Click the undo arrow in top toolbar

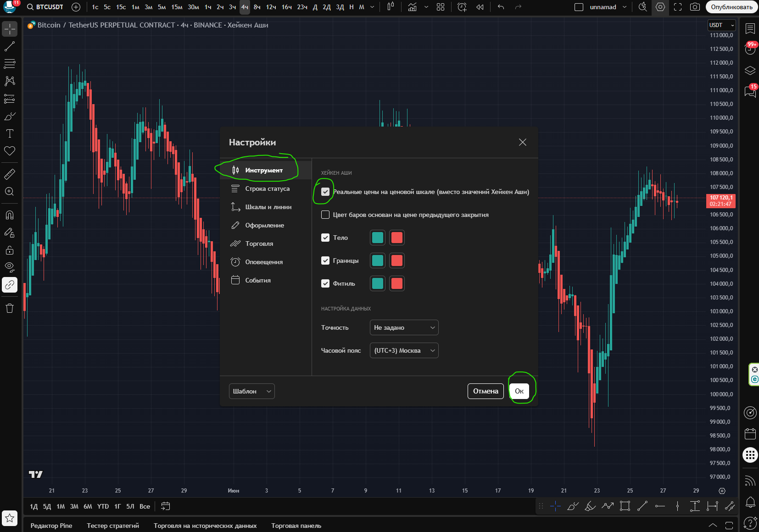501,7
